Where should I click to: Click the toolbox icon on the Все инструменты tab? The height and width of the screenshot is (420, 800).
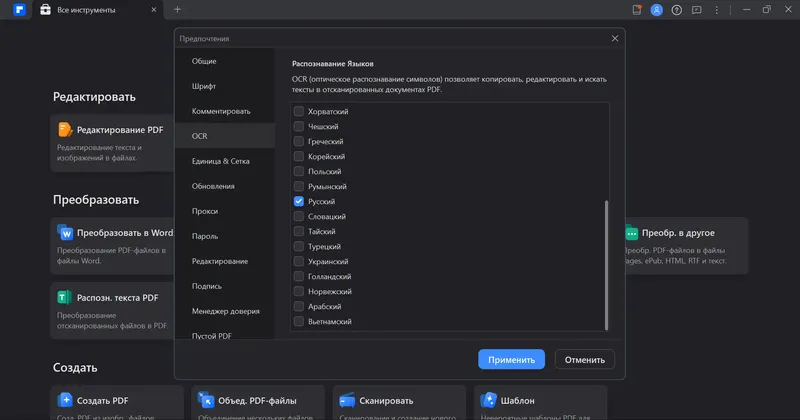(45, 10)
